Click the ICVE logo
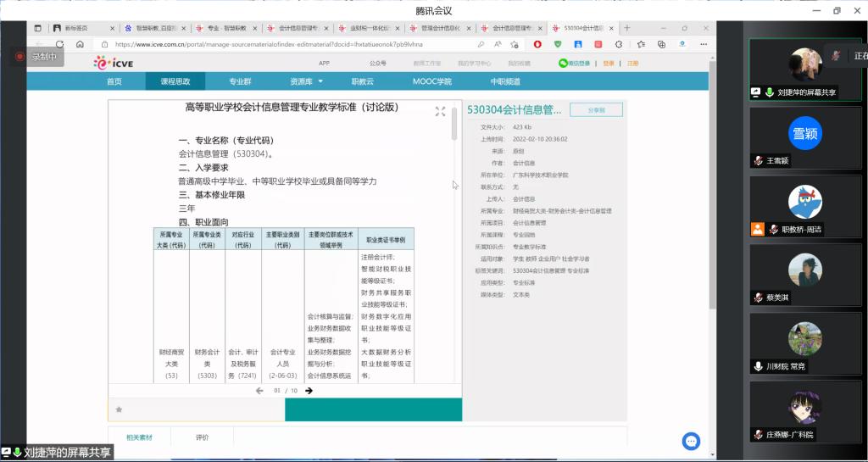The height and width of the screenshot is (462, 868). coord(112,62)
